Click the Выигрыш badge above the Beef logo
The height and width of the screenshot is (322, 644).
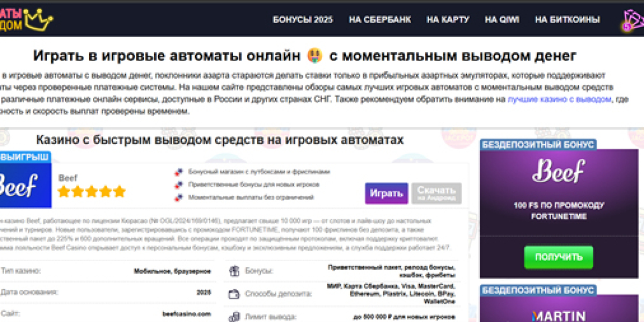(x=25, y=157)
